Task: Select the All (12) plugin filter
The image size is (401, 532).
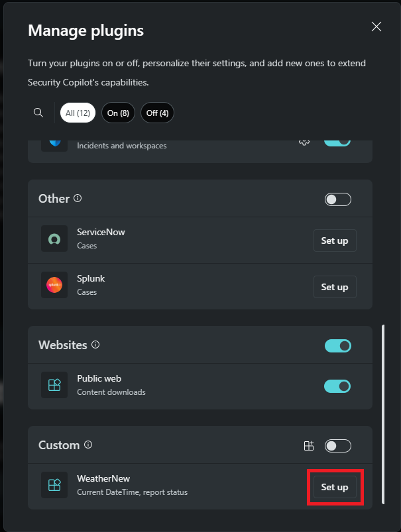Action: (78, 112)
